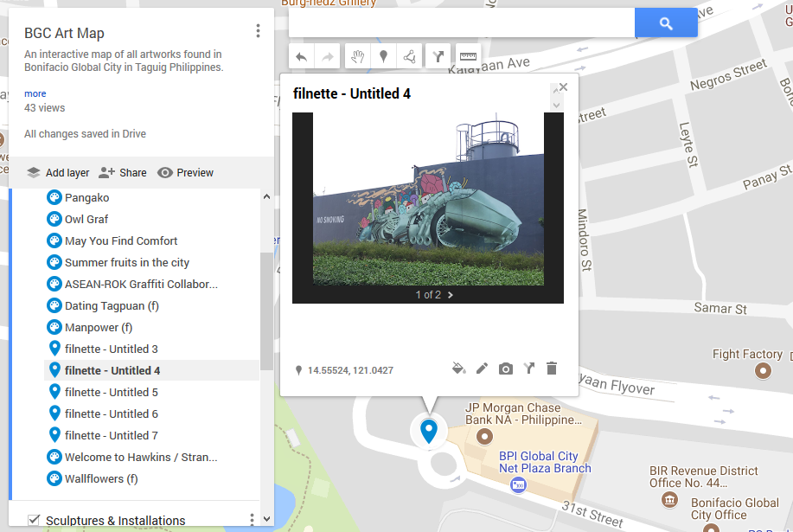793x532 pixels.
Task: Click the map description text
Action: [x=124, y=61]
